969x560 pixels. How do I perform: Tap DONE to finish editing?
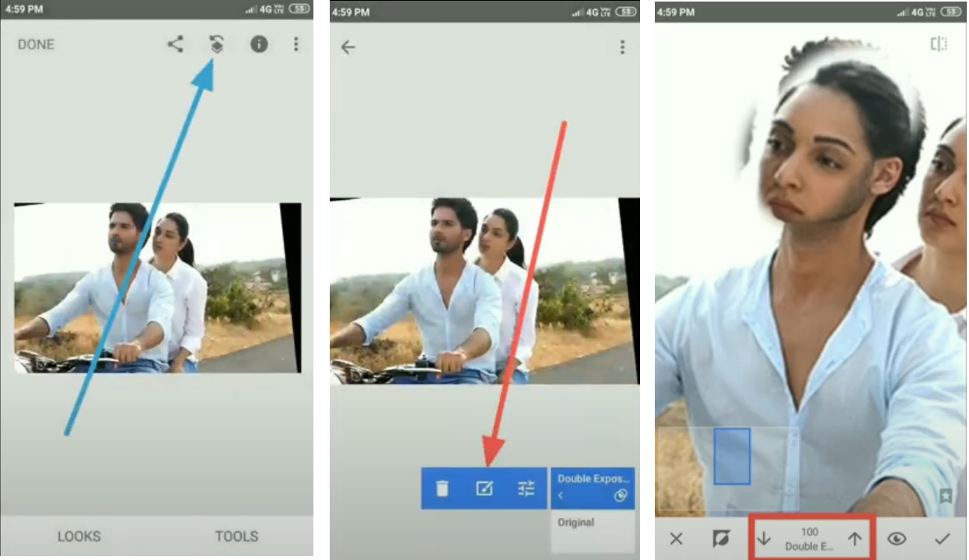[35, 44]
